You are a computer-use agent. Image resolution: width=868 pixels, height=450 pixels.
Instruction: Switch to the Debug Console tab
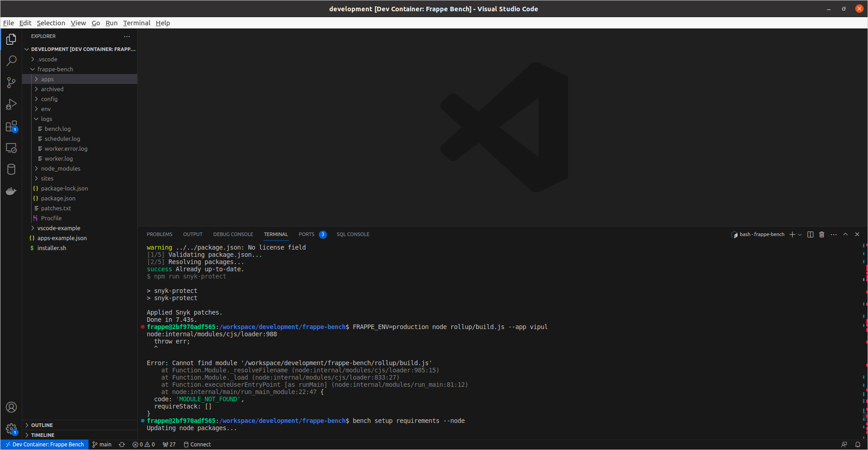coord(233,234)
